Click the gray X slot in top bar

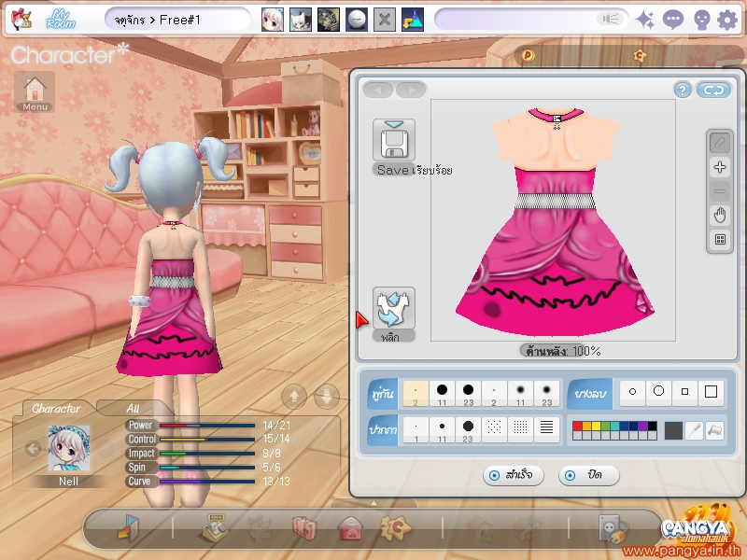[x=385, y=20]
